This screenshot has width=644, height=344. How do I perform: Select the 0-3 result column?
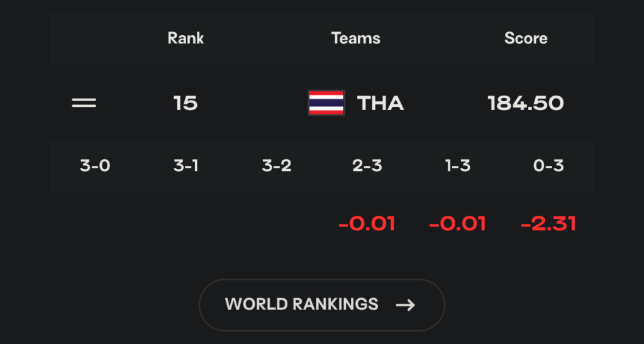coord(548,166)
